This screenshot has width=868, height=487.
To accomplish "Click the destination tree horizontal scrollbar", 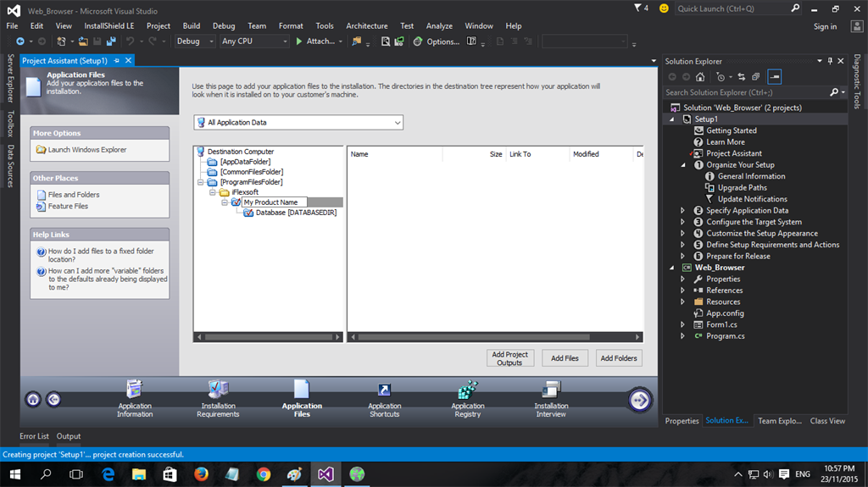I will (269, 337).
